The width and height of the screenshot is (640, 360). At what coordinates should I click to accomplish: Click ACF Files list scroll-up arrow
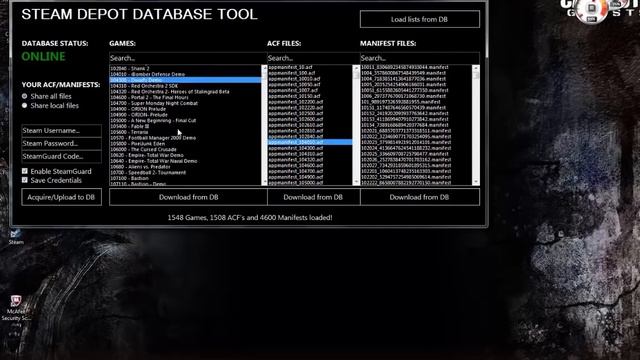(x=356, y=68)
